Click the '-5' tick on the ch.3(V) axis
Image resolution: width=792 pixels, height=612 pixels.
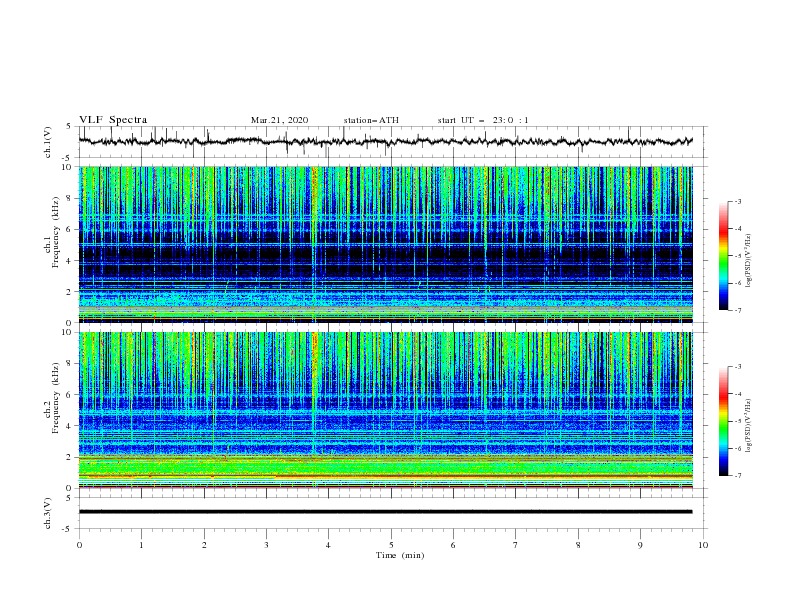(68, 529)
